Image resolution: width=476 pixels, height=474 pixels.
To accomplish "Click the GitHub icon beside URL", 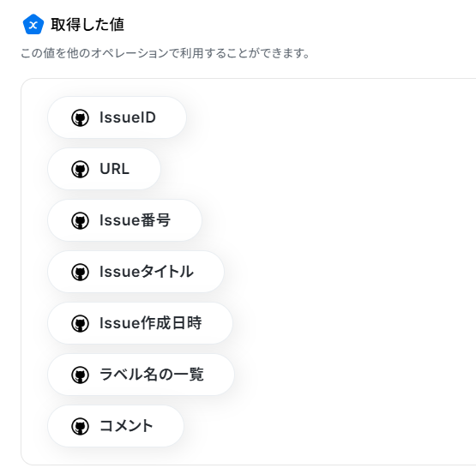I will coord(80,169).
